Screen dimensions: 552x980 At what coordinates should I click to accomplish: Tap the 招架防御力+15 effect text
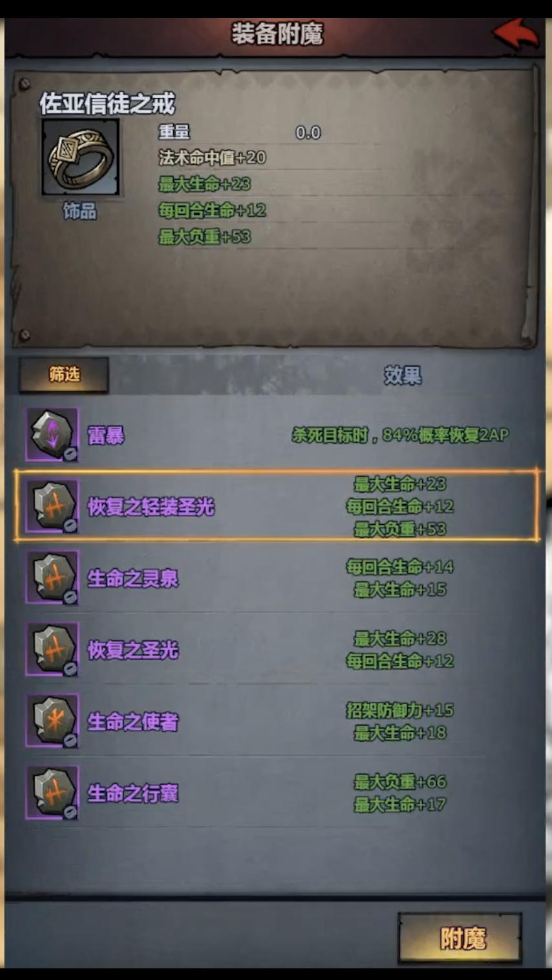[400, 710]
